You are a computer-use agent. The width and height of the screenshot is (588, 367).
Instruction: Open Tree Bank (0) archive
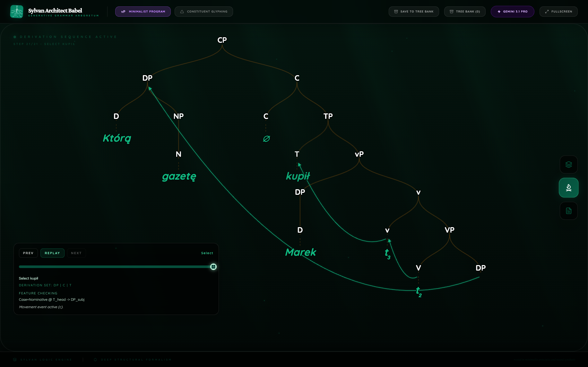pos(464,12)
